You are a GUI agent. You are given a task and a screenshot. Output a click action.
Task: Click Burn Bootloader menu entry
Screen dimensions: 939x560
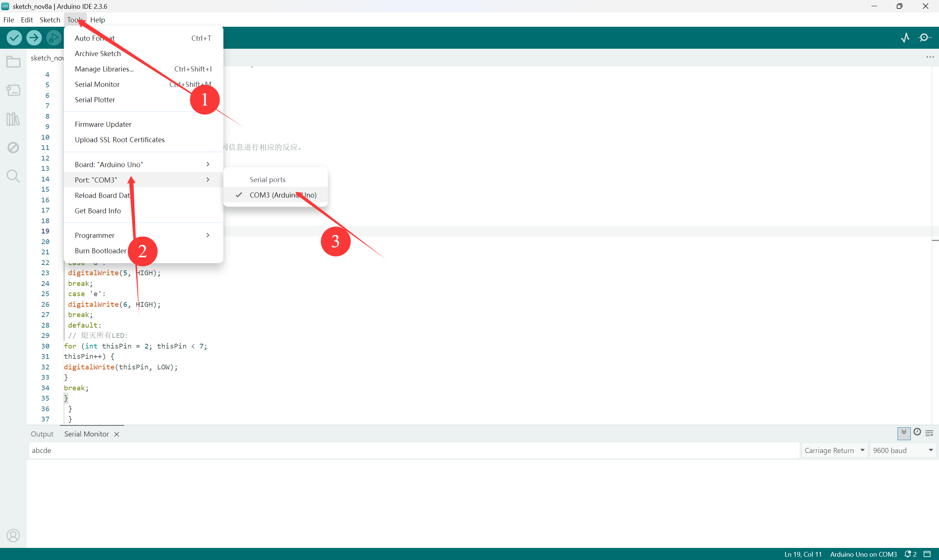(101, 251)
